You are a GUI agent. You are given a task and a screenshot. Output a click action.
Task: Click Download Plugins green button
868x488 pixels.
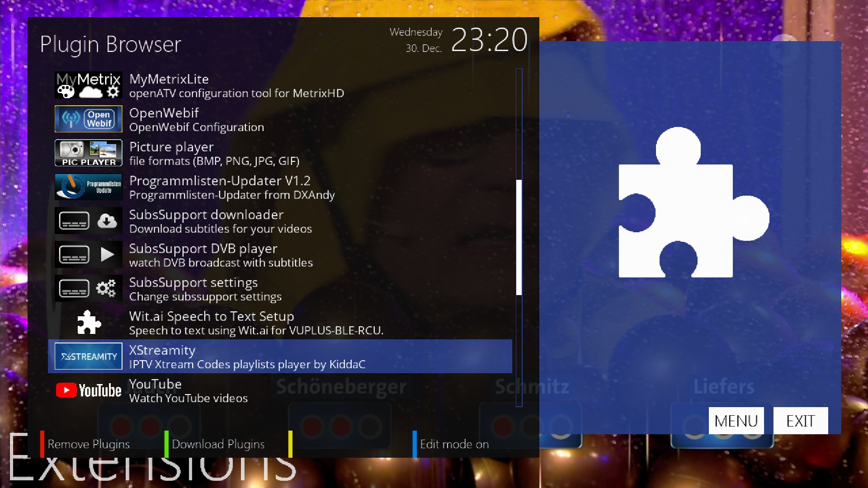(x=218, y=444)
